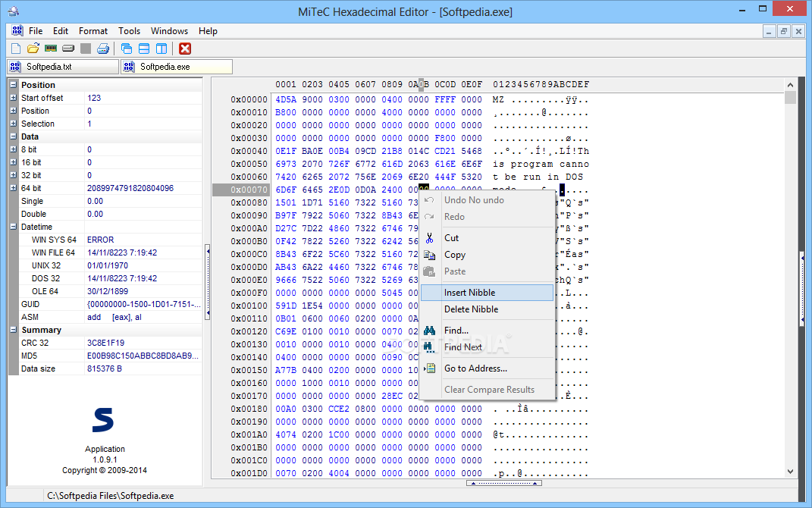Click the splitter grip between the panels
Image resolution: width=812 pixels, height=508 pixels.
point(208,282)
